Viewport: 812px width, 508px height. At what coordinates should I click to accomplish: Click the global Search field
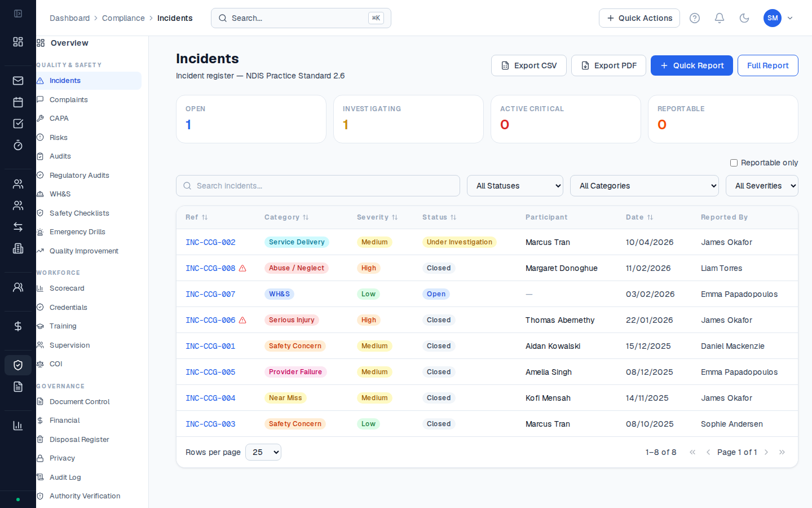click(x=301, y=18)
